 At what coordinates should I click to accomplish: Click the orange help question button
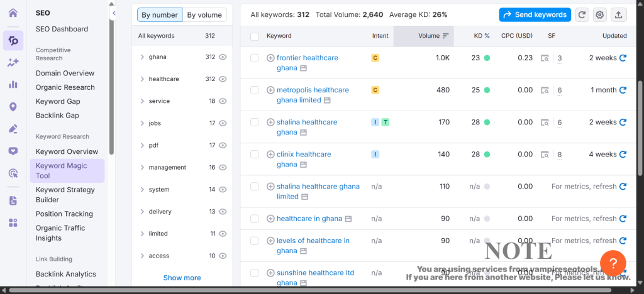[x=613, y=263]
